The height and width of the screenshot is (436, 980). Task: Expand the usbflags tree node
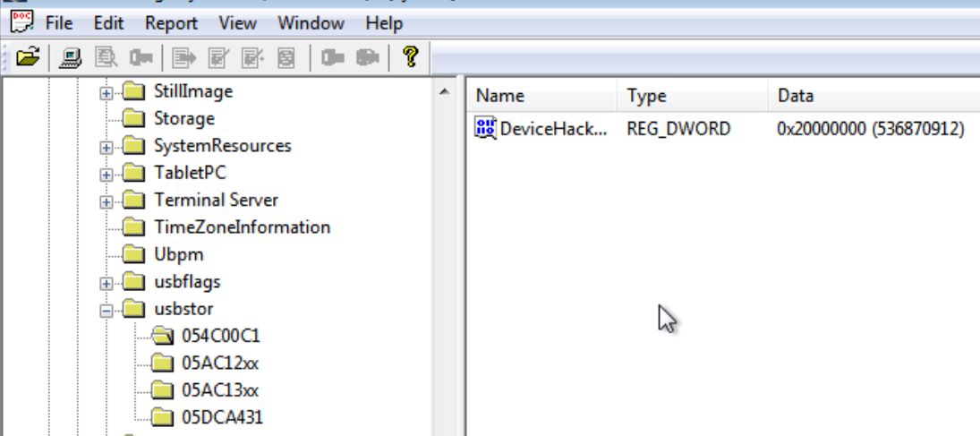tap(107, 283)
